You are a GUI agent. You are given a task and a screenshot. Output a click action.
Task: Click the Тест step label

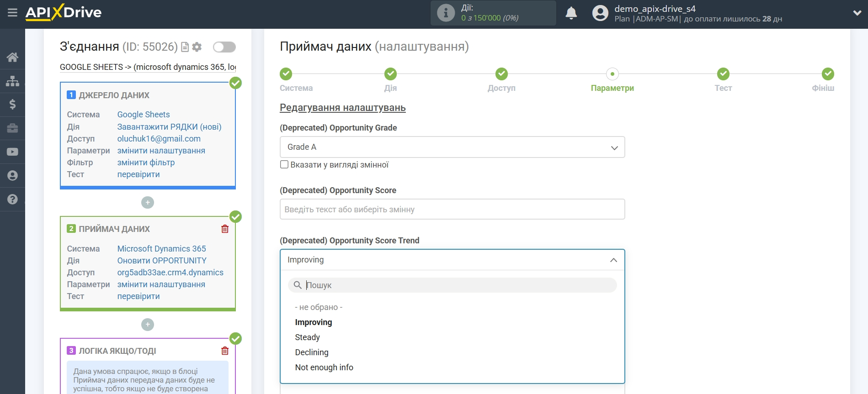coord(723,88)
